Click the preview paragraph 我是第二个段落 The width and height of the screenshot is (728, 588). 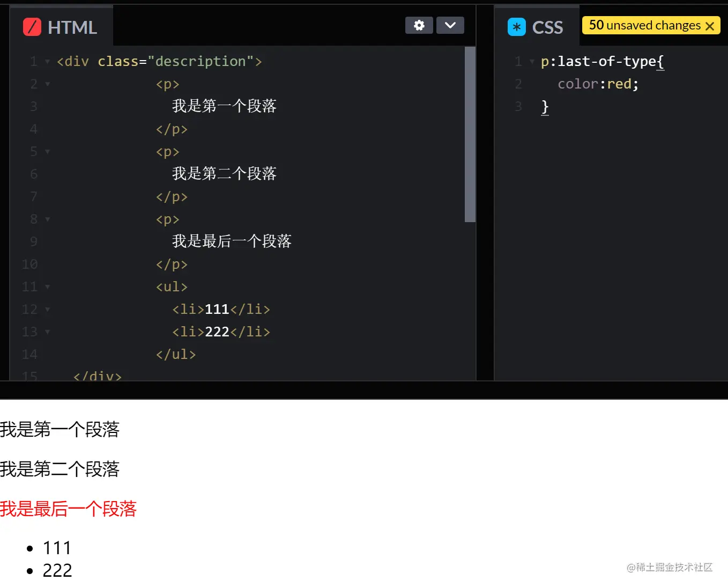point(60,469)
